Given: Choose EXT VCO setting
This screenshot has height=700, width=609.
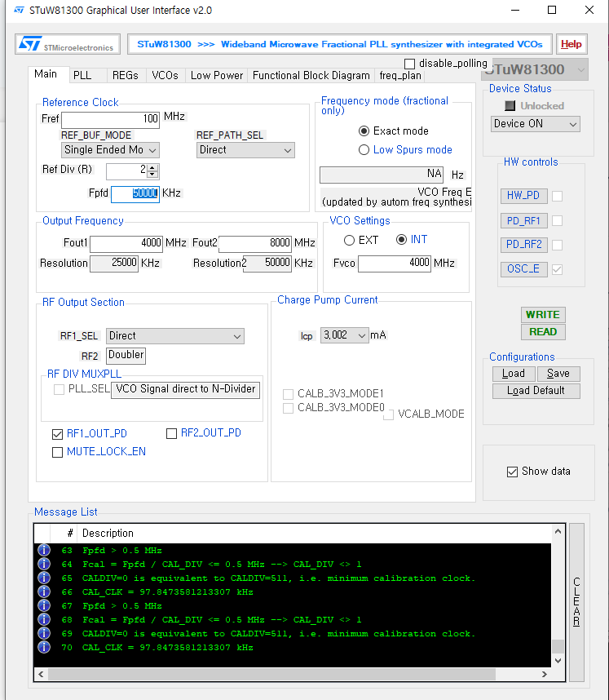Looking at the screenshot, I should tap(349, 240).
